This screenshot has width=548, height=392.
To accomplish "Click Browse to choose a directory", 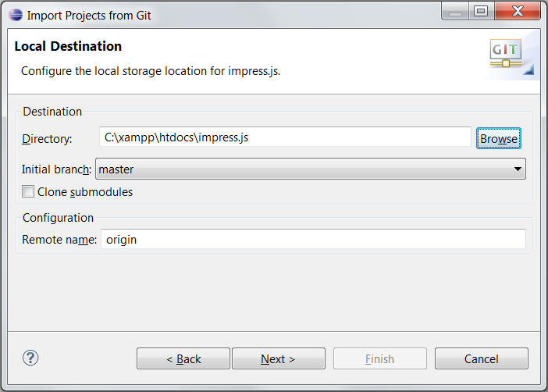I will (x=498, y=138).
